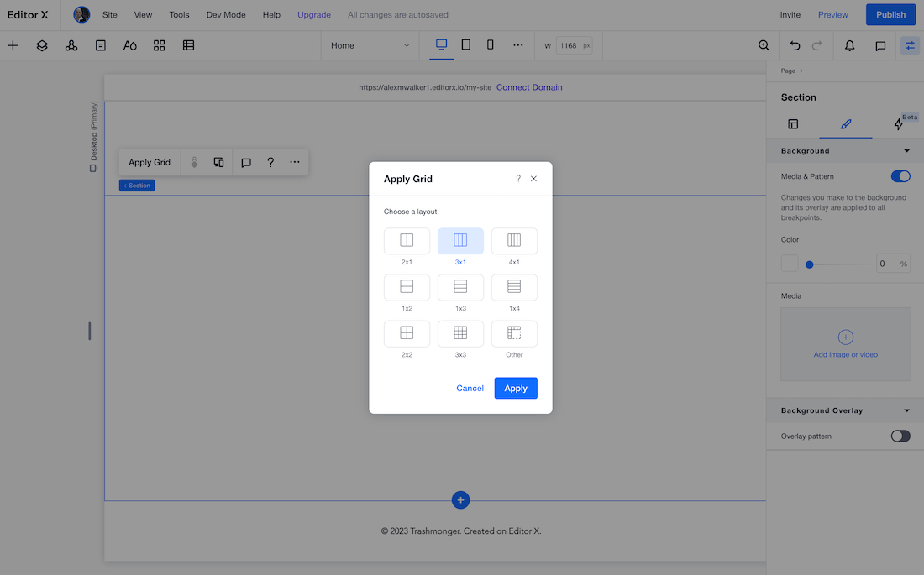Image resolution: width=924 pixels, height=575 pixels.
Task: Click the zoom magnifier icon
Action: tap(764, 45)
